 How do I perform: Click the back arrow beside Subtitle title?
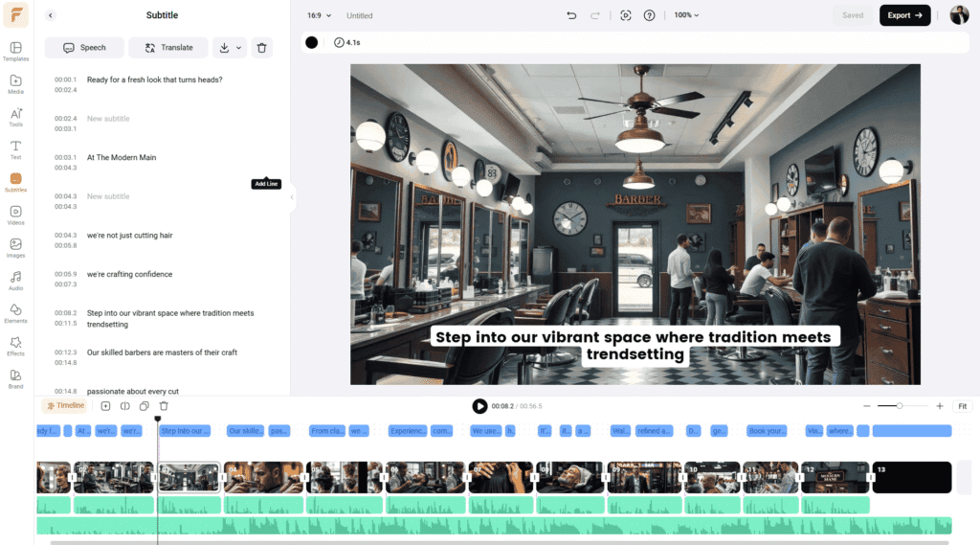click(x=51, y=15)
